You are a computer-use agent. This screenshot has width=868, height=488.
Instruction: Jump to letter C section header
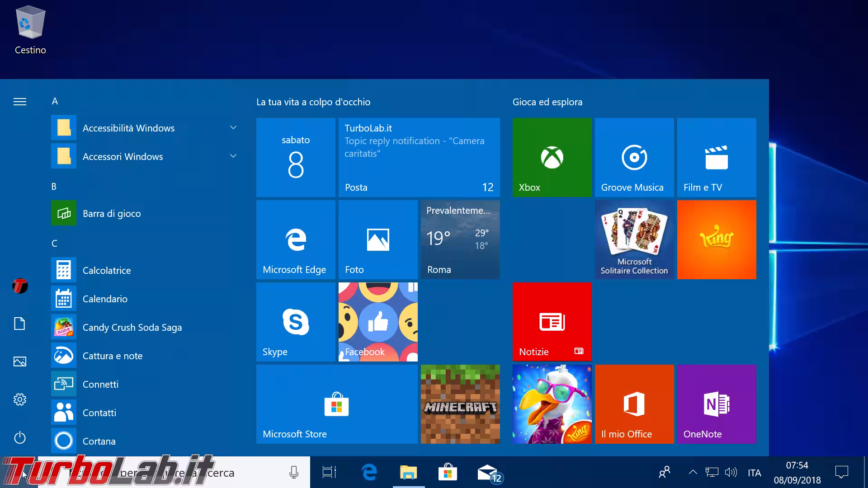[x=54, y=244]
